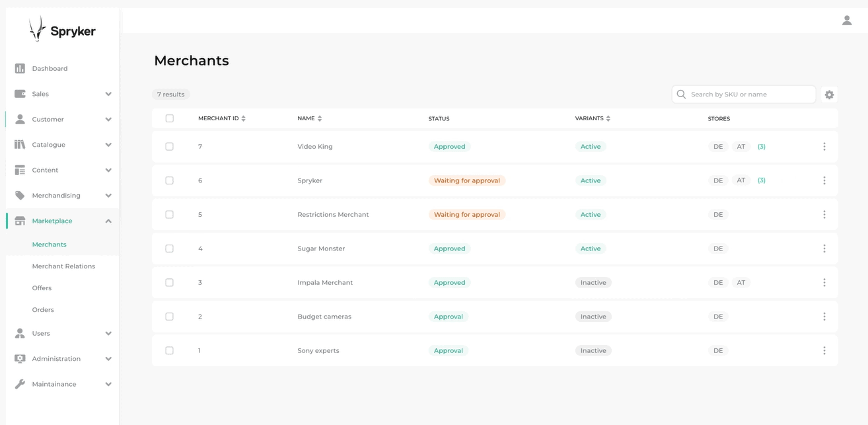Click the Administration monitor icon

tap(20, 358)
